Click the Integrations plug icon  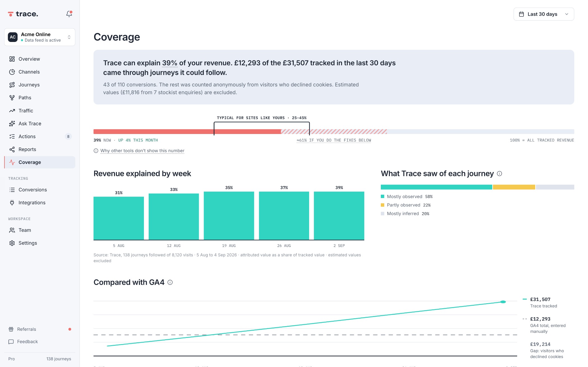tap(12, 203)
